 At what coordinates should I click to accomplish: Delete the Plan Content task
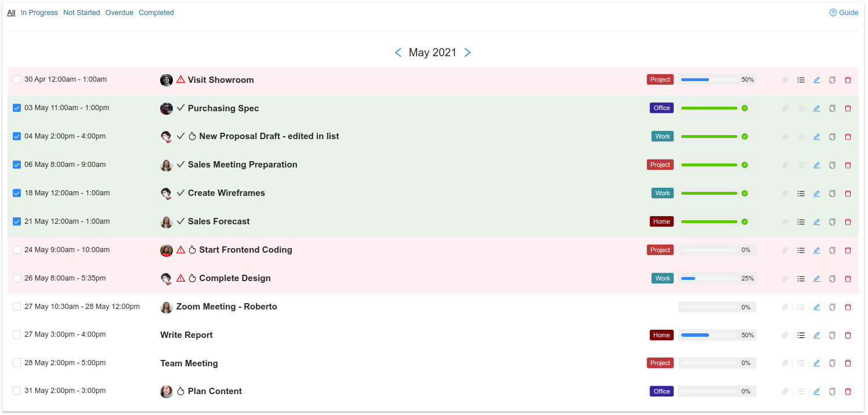coord(848,392)
